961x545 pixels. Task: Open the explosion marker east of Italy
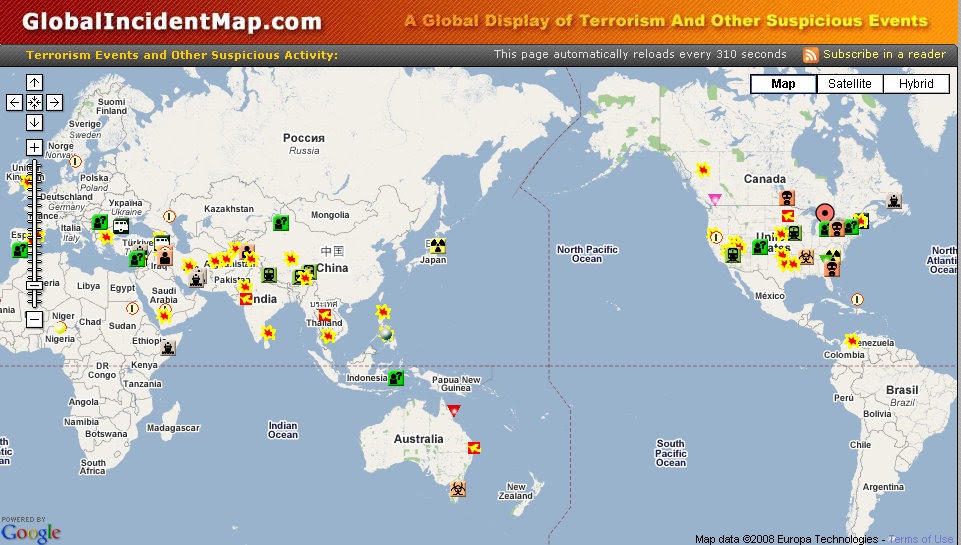(106, 236)
